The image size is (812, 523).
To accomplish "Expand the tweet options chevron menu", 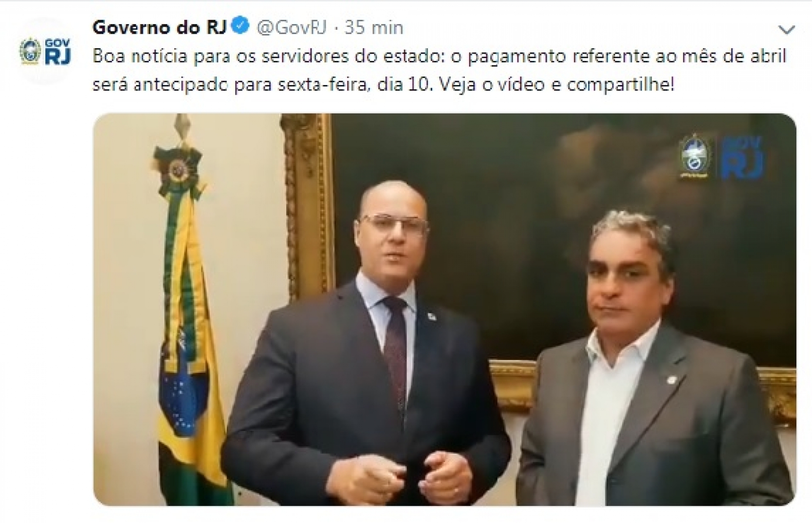I will 786,30.
